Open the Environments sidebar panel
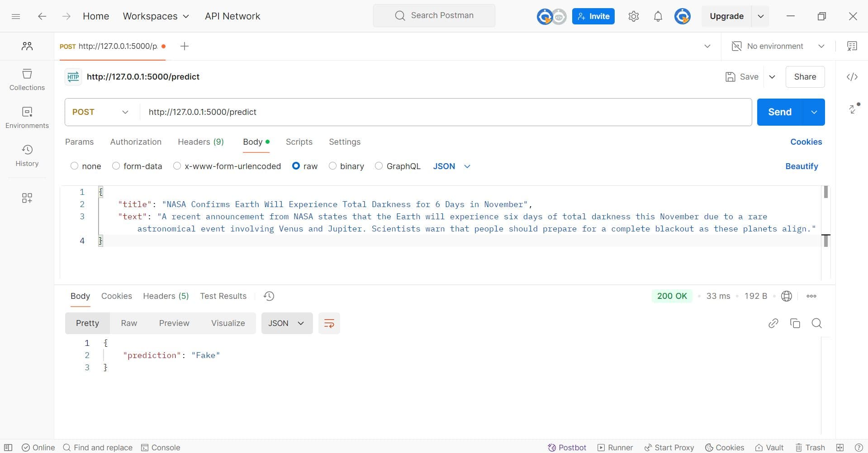This screenshot has width=868, height=453. point(27,118)
